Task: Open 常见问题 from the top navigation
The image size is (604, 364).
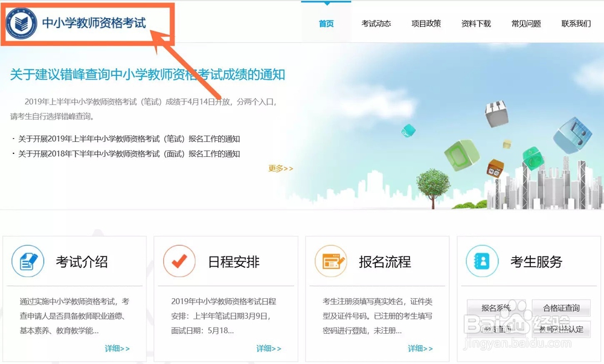Action: click(527, 23)
